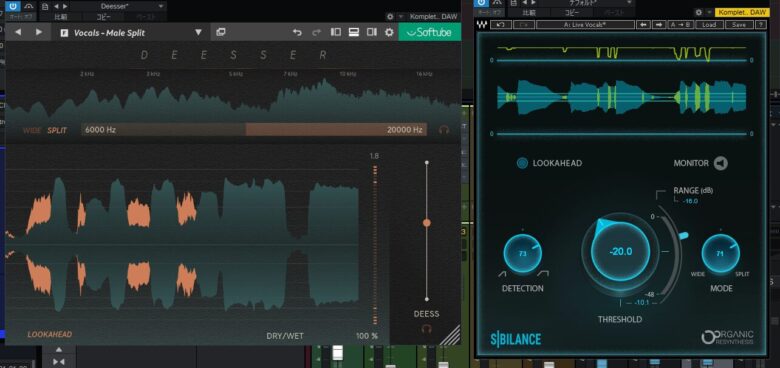Click the preset copy/compare windows icon in Softube
This screenshot has width=780, height=368.
[221, 32]
